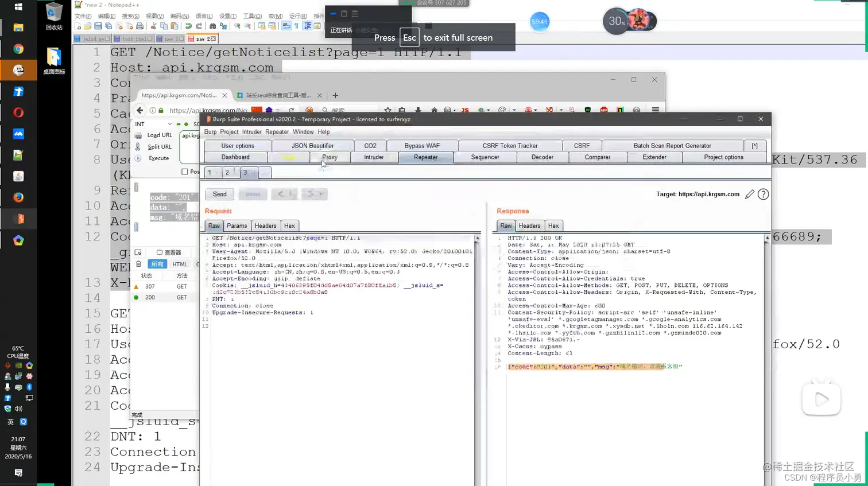Open the Proxy tab in Burp Suite
This screenshot has width=868, height=486.
pyautogui.click(x=330, y=157)
